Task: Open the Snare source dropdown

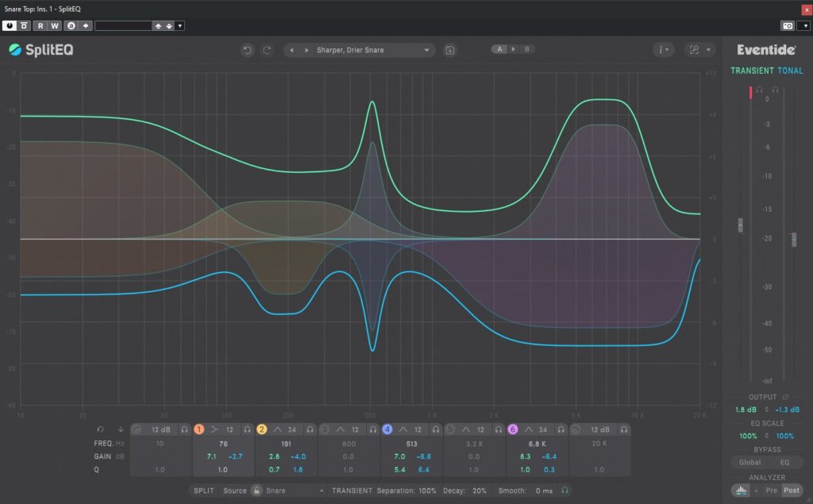Action: click(295, 491)
